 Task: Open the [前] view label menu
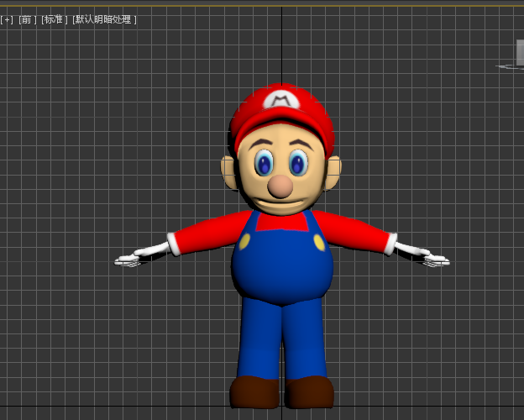coord(28,19)
